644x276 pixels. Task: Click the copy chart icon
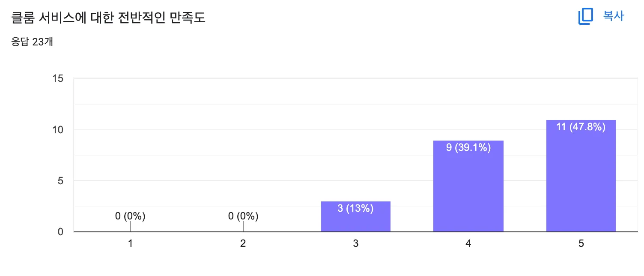(x=585, y=16)
